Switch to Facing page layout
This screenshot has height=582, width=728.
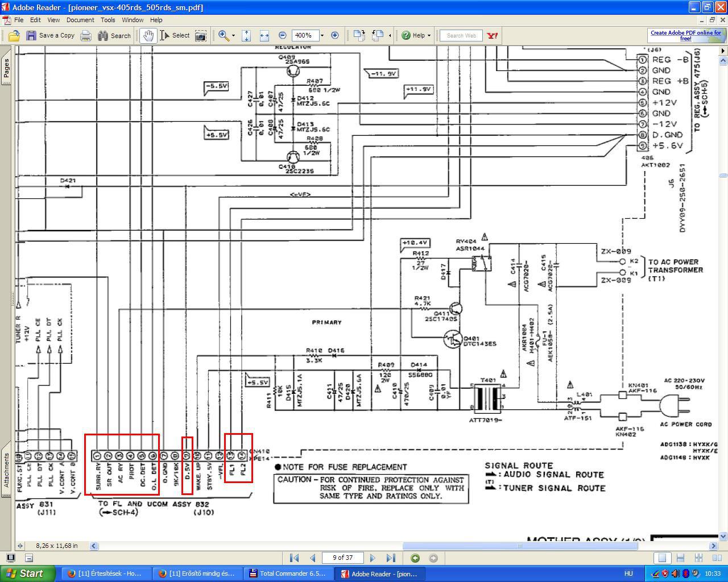(x=716, y=558)
